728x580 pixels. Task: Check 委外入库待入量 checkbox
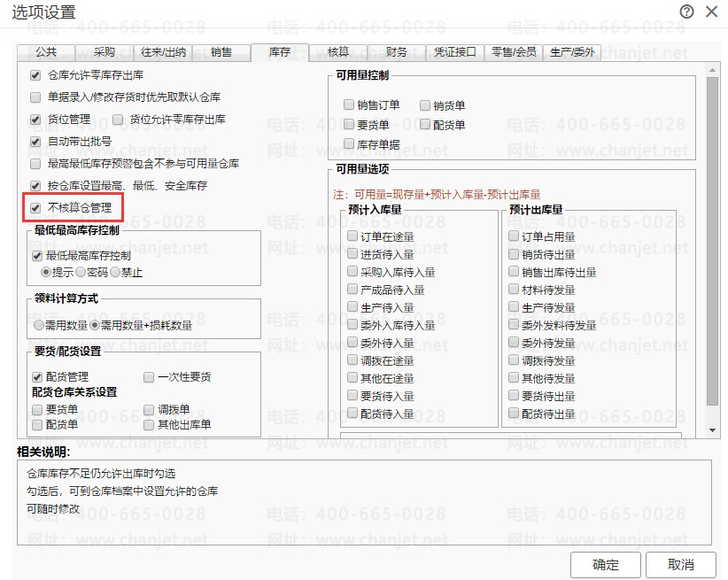coord(352,325)
